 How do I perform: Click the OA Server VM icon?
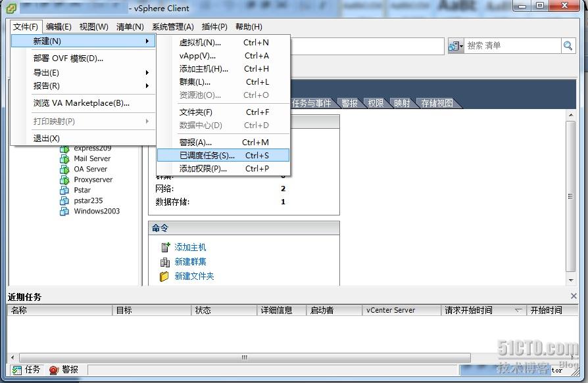click(x=64, y=169)
